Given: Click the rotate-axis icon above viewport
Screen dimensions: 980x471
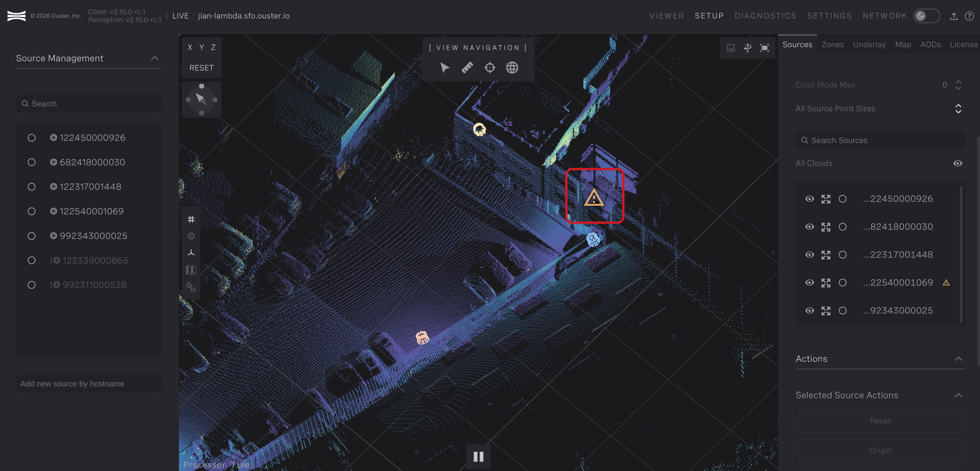Looking at the screenshot, I should point(747,47).
